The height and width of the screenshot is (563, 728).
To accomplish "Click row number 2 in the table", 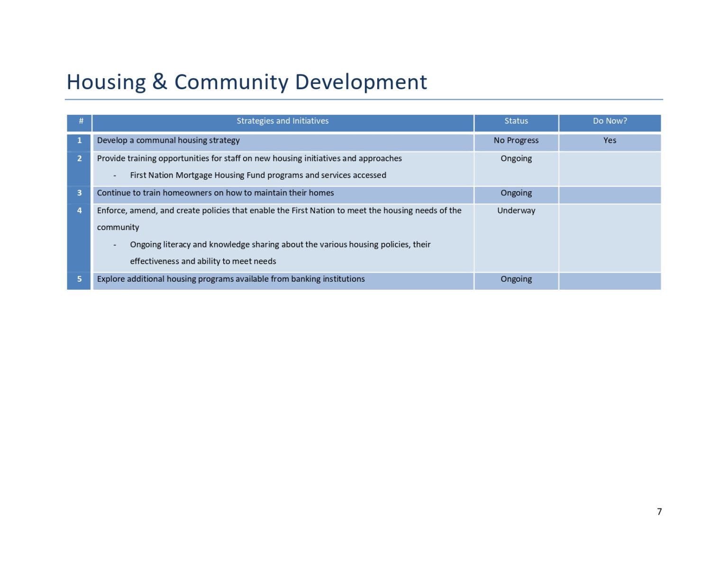I will (80, 158).
